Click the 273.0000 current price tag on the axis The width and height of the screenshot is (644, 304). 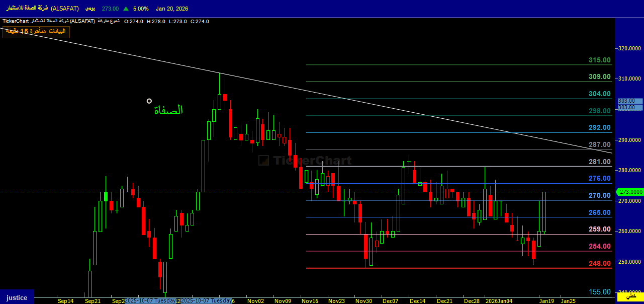(x=630, y=192)
